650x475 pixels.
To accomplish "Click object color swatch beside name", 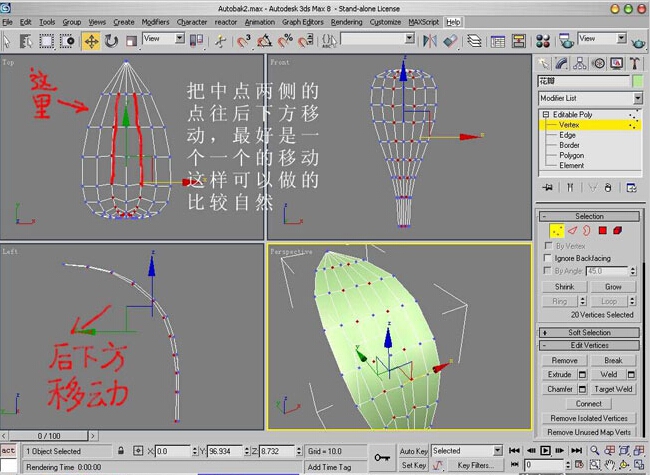I will (x=637, y=81).
